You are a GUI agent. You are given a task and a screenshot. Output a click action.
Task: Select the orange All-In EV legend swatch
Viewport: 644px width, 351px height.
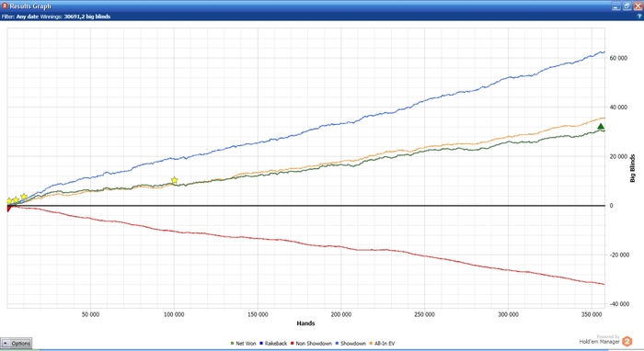click(371, 344)
